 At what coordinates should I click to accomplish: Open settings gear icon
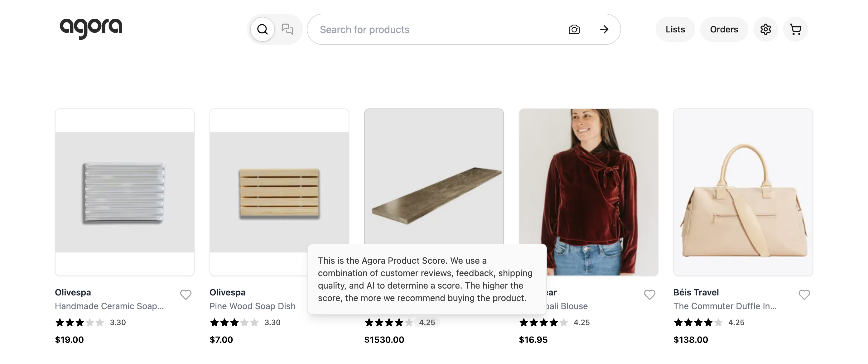765,30
